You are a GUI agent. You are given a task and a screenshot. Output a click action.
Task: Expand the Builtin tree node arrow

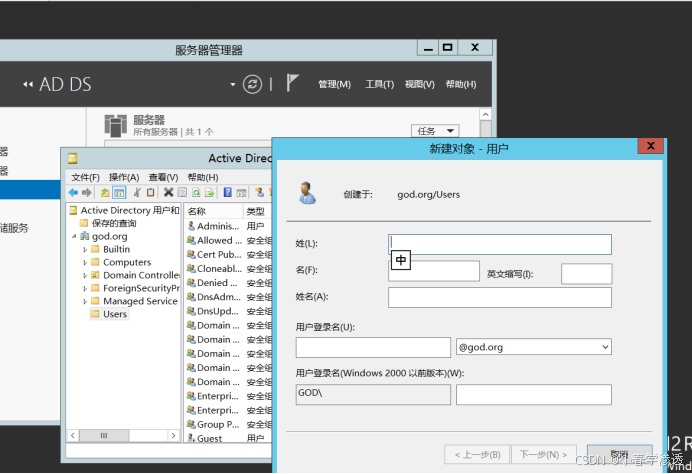(x=85, y=249)
